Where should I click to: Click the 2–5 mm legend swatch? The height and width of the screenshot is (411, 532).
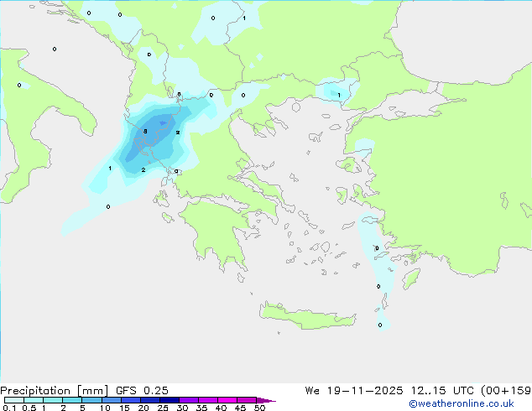click(x=72, y=400)
